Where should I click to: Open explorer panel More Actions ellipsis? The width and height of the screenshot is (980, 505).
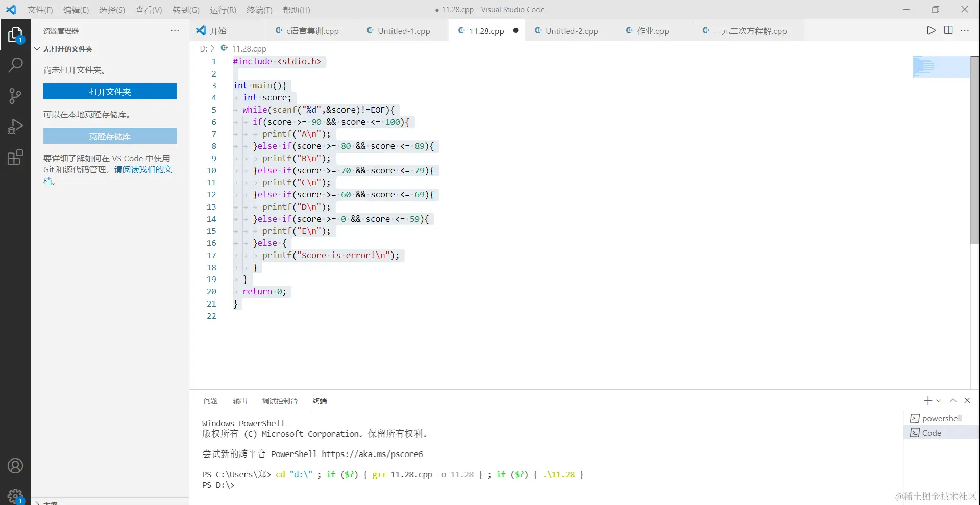point(175,30)
